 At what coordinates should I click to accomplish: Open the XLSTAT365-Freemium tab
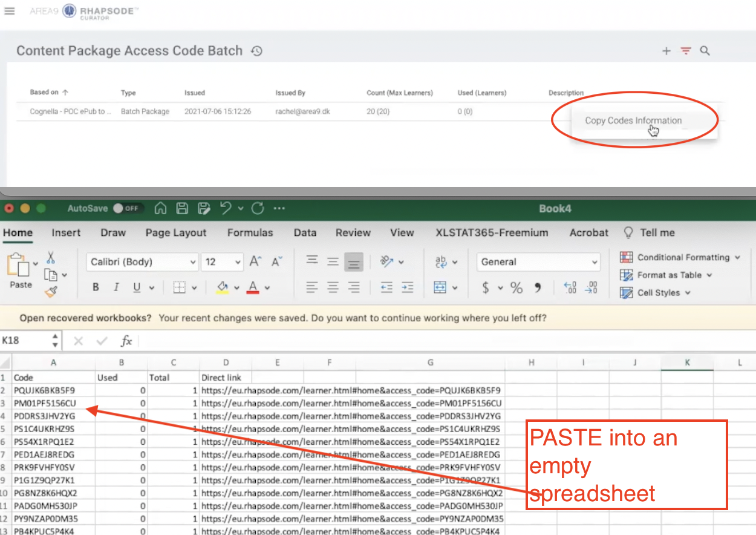click(x=492, y=233)
